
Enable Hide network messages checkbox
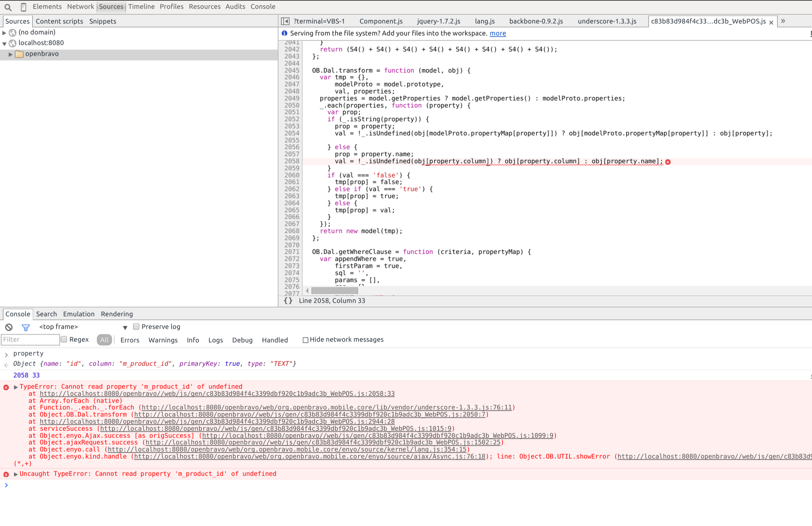[x=305, y=340]
